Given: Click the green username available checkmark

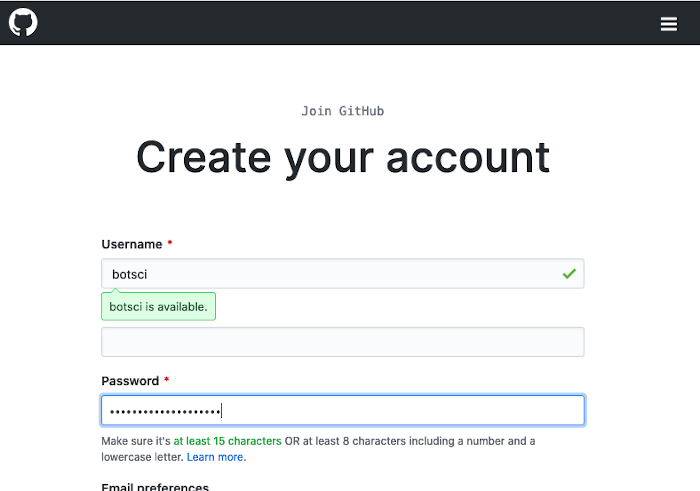Looking at the screenshot, I should [569, 274].
